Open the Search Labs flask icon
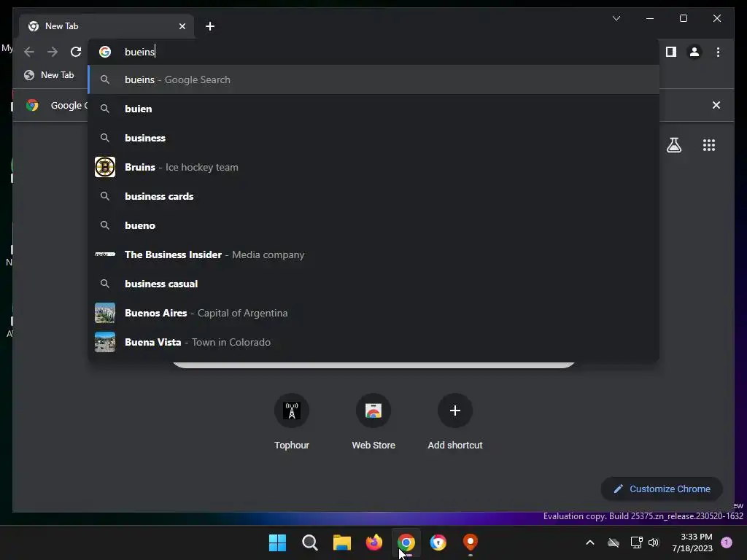The width and height of the screenshot is (747, 560). pos(673,145)
